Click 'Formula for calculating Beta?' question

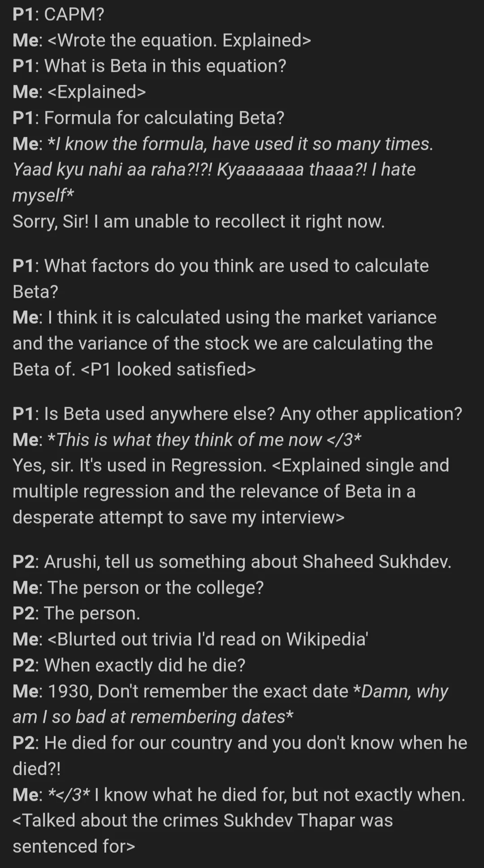coord(164,117)
